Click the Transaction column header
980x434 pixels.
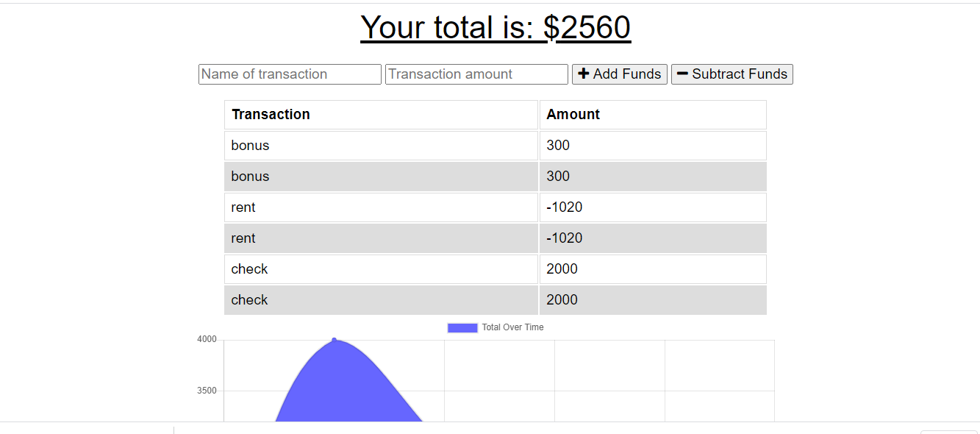271,114
